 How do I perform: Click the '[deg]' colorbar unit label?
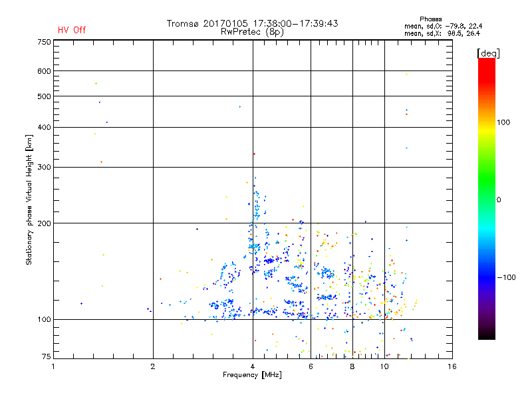[x=488, y=53]
